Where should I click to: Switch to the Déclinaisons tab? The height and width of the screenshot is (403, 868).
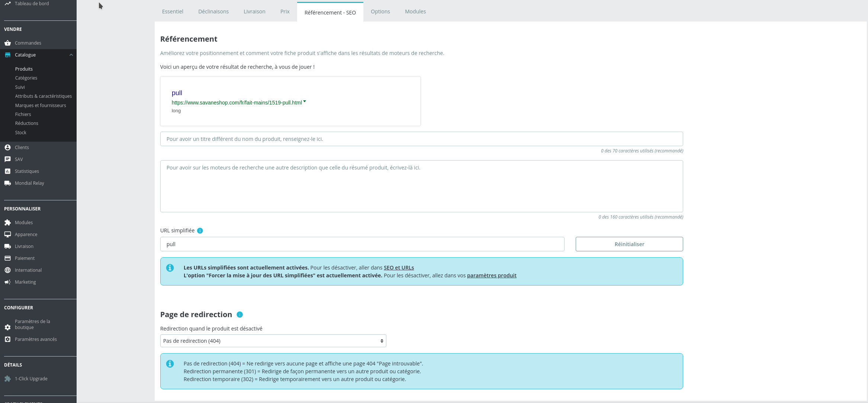pyautogui.click(x=213, y=12)
